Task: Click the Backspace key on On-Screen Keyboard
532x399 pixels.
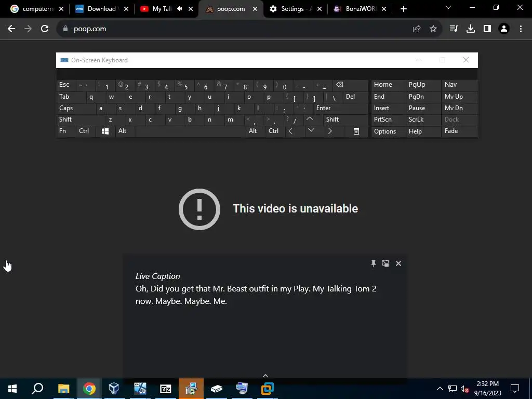Action: tap(351, 85)
